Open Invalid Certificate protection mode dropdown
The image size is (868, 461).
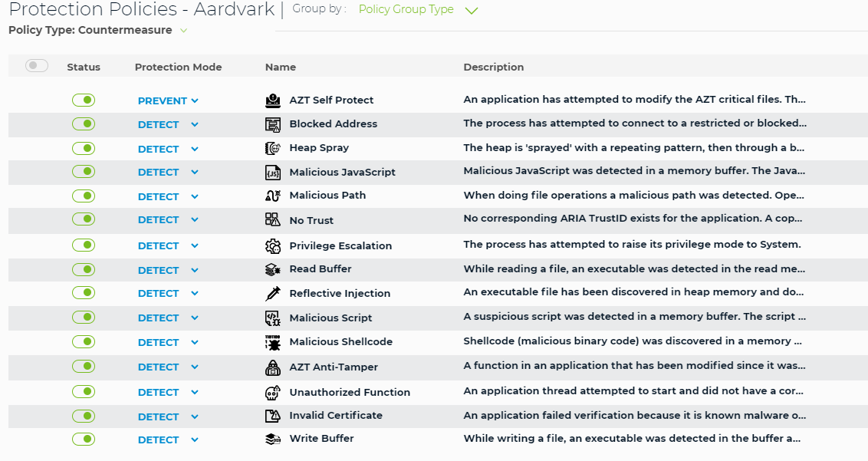point(168,417)
